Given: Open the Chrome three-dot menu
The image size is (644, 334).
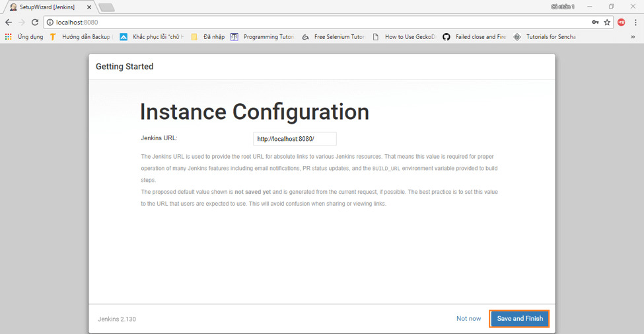Looking at the screenshot, I should coord(635,22).
